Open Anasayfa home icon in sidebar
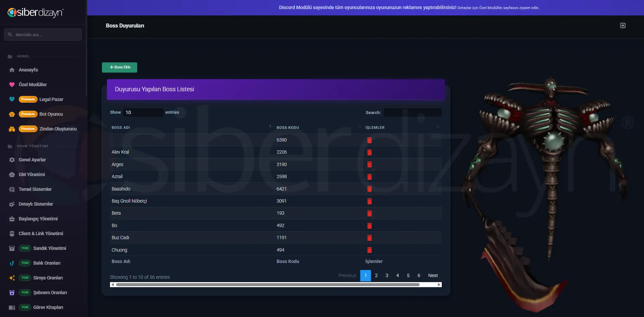Viewport: 644px width, 317px height. 12,70
